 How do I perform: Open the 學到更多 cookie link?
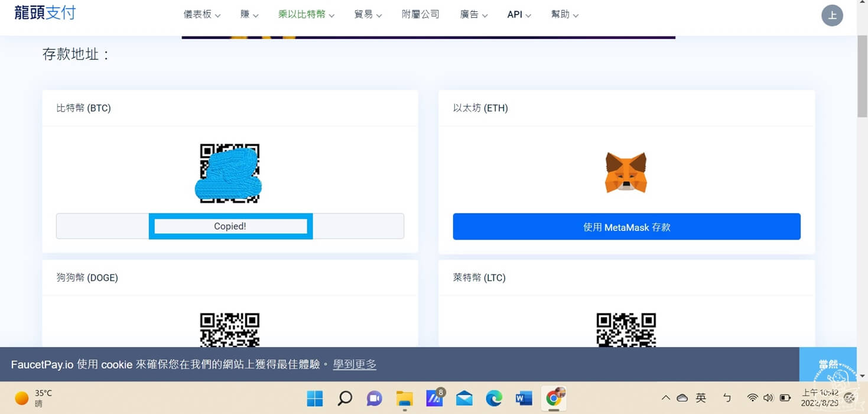click(355, 364)
